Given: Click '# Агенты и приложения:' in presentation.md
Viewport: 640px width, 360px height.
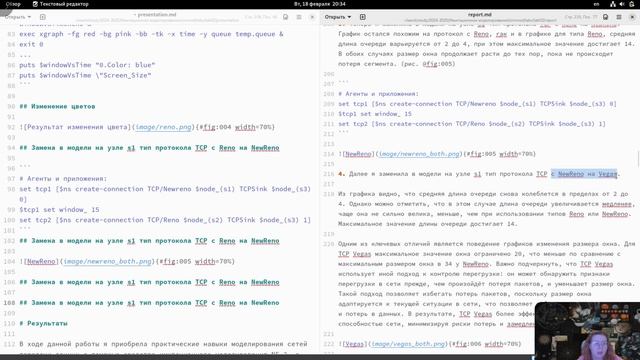Looking at the screenshot, I should pyautogui.click(x=63, y=178).
